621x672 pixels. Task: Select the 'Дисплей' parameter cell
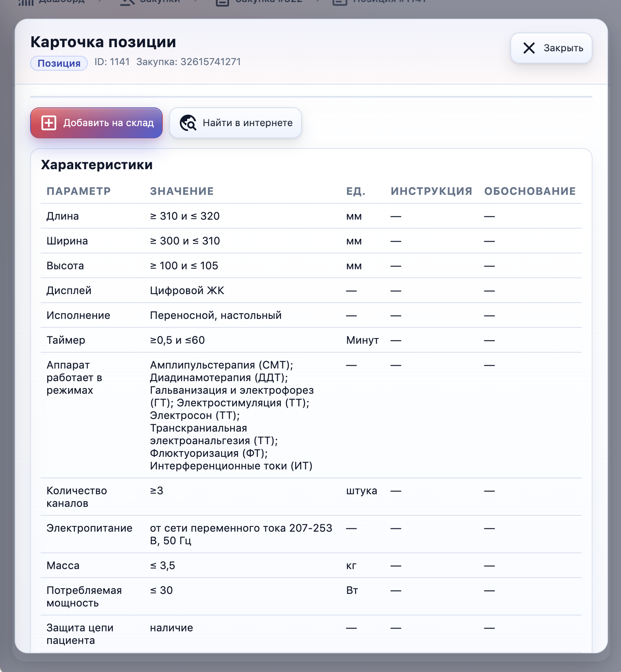[69, 290]
